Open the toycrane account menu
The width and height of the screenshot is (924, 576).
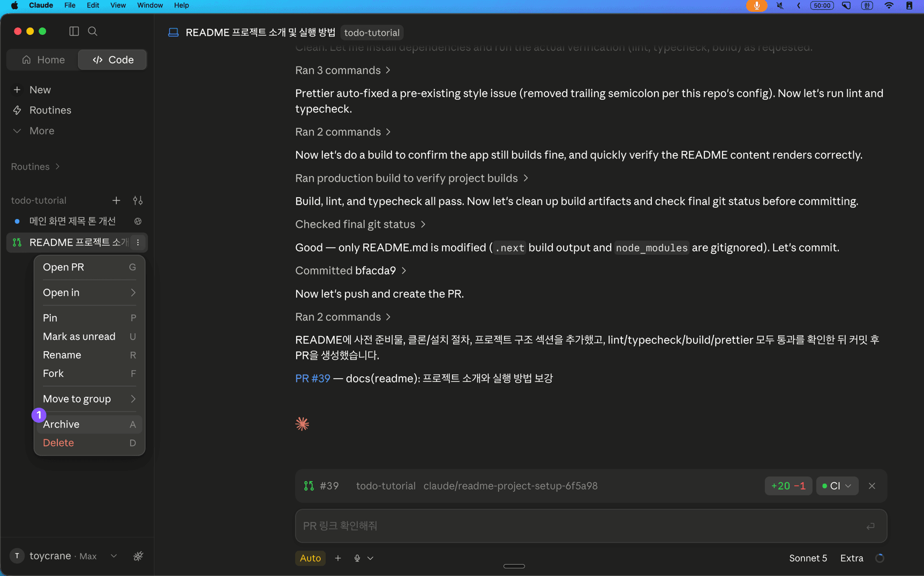click(x=64, y=556)
